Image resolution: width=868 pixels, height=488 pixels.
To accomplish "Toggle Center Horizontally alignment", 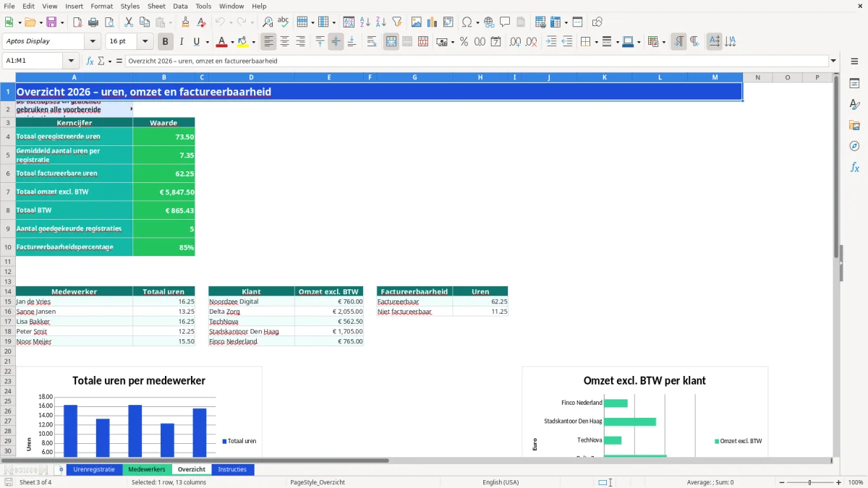I will (284, 42).
